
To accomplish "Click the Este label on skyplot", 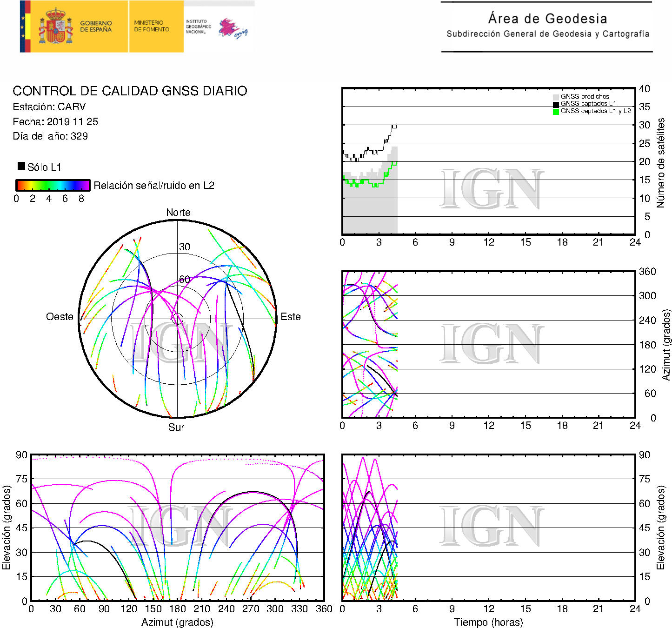I will [291, 317].
